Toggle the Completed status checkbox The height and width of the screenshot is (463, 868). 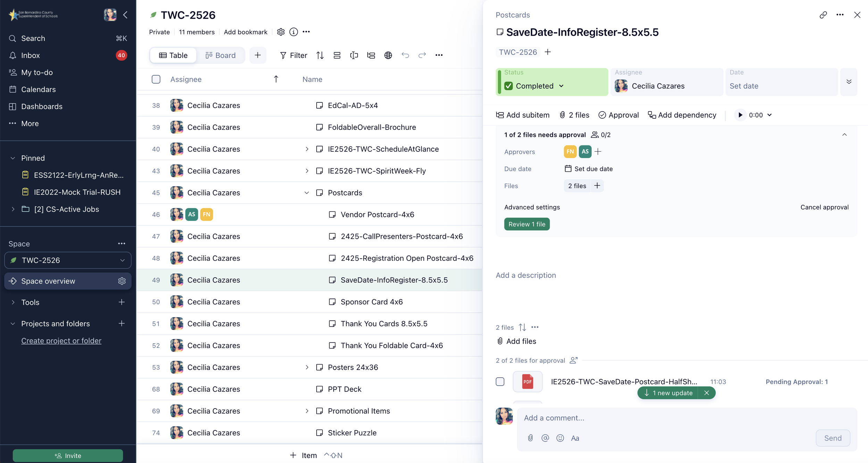[x=509, y=86]
